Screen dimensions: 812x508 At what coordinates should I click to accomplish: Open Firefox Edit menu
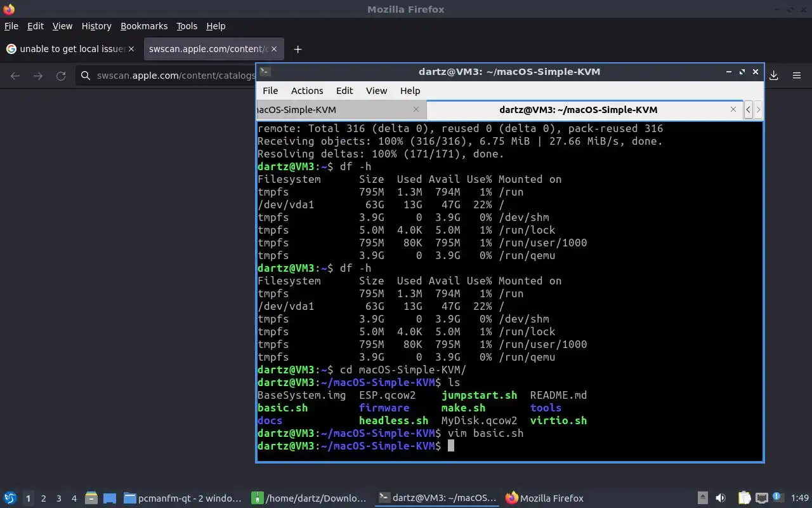[36, 26]
